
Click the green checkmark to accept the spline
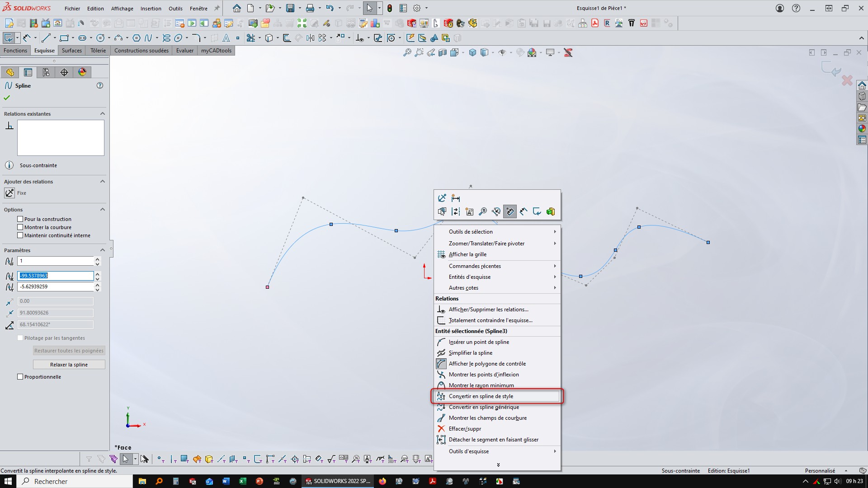coord(7,98)
